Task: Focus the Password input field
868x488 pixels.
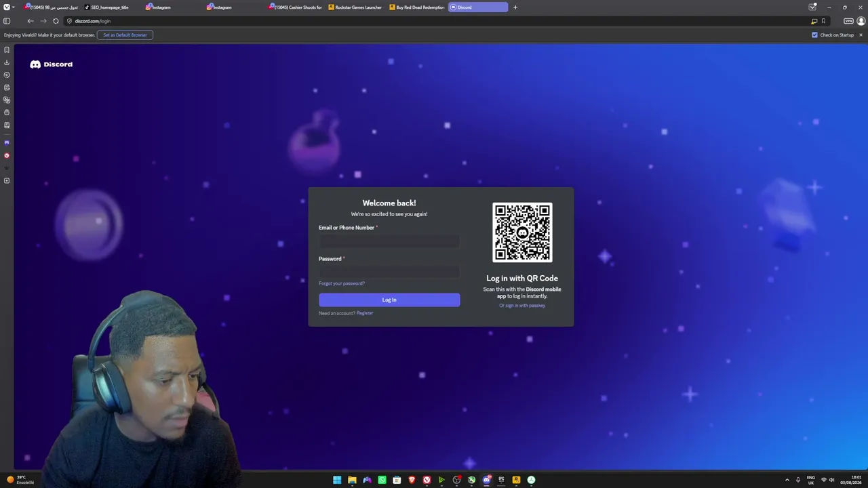Action: tap(389, 272)
